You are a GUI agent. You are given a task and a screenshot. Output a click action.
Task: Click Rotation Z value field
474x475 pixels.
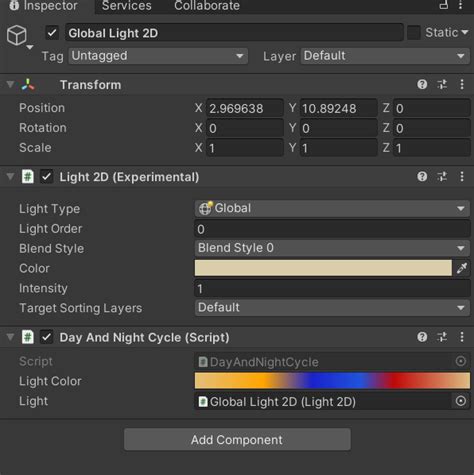(431, 128)
